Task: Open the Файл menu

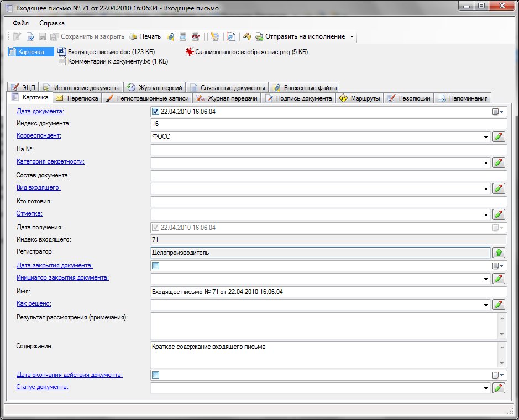Action: 21,23
